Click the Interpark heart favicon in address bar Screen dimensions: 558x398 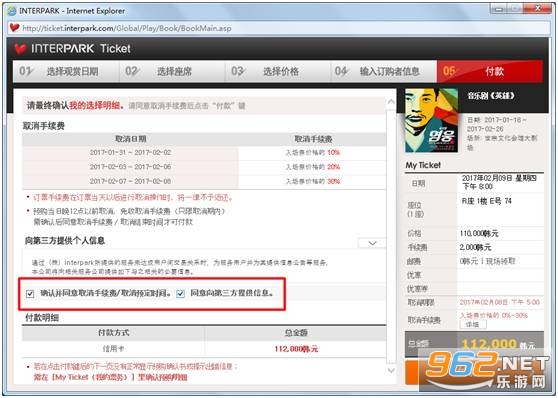14,28
